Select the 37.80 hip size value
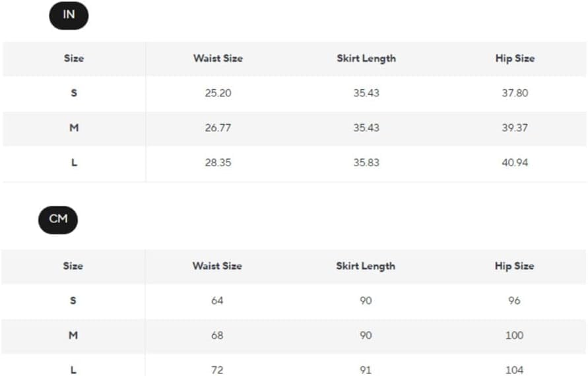 (x=515, y=93)
